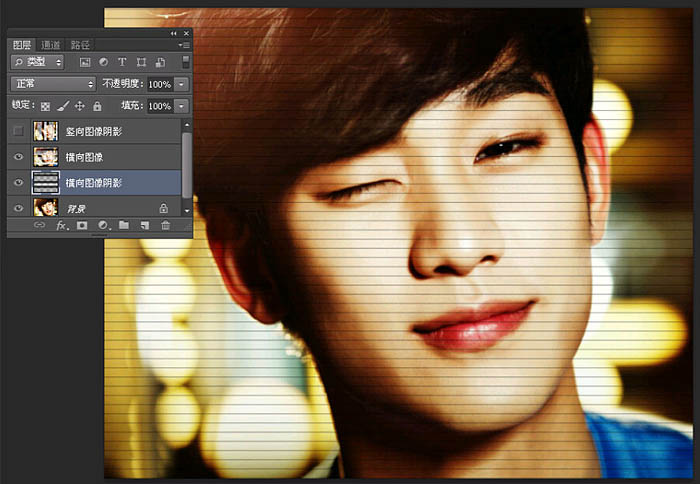Click the delete layer trash icon
The width and height of the screenshot is (700, 484).
[166, 225]
